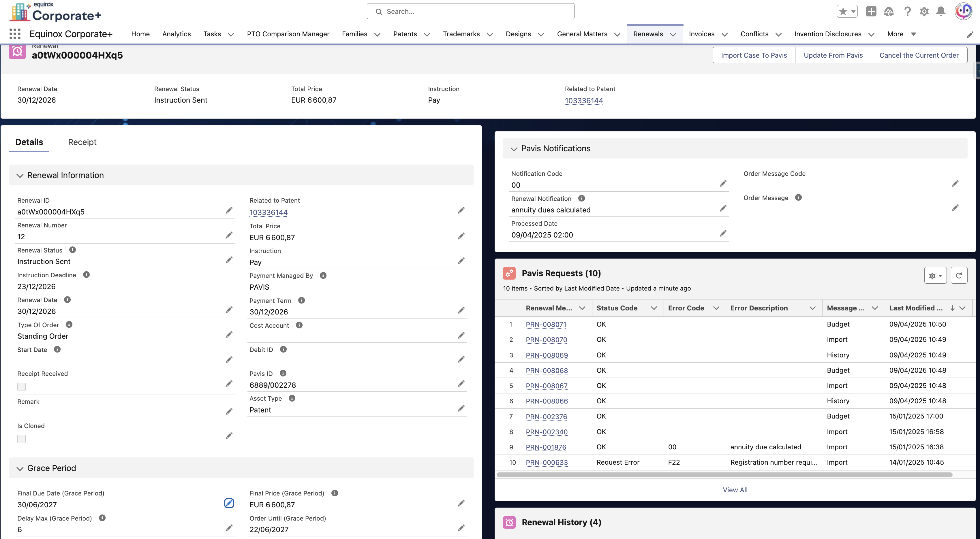Screen dimensions: 980x539
Task: Edit Final Due Date (Grace Period) pencil
Action: [x=229, y=503]
